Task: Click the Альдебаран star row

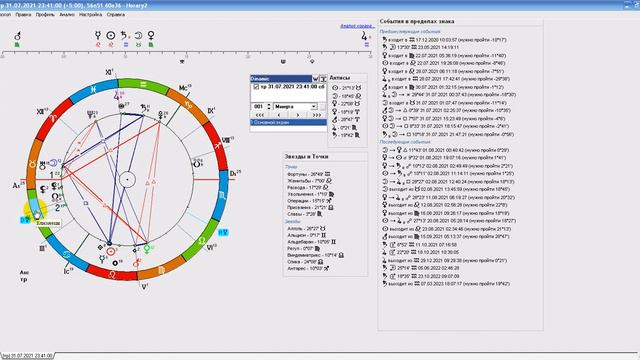Action: pos(311,242)
